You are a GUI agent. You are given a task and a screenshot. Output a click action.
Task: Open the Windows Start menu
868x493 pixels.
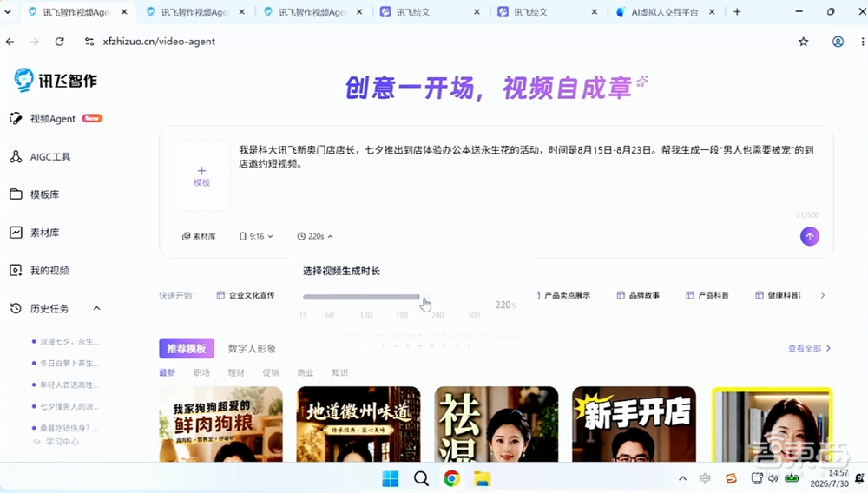point(391,478)
